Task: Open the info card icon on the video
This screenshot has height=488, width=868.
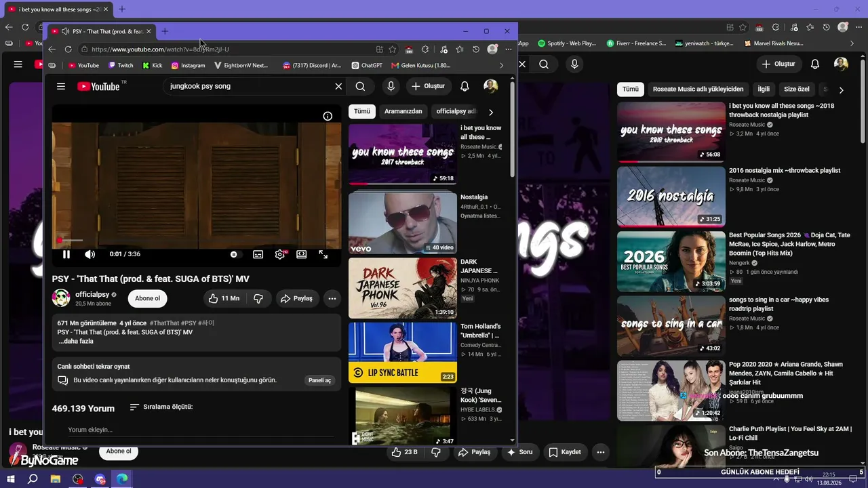Action: click(x=328, y=116)
